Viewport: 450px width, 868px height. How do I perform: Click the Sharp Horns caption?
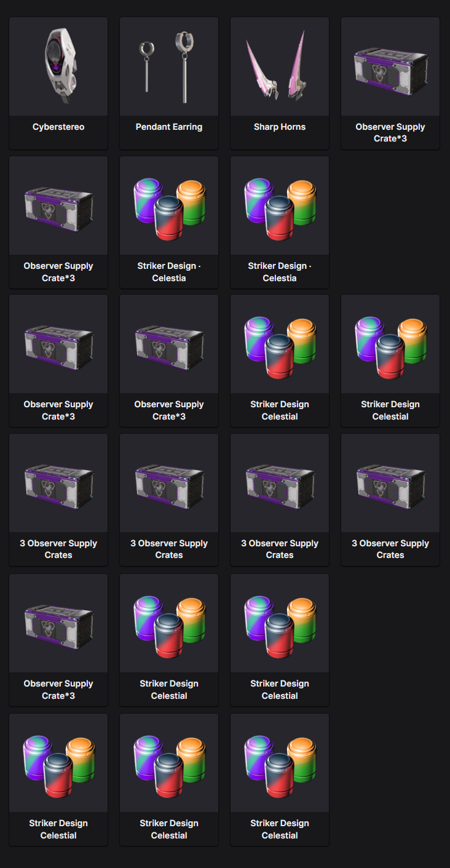(280, 127)
